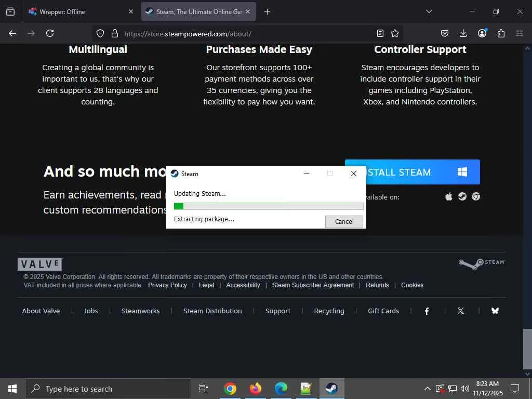Screen dimensions: 532x399
Task: Open Steam's Bluesky butterfly icon
Action: (495, 311)
